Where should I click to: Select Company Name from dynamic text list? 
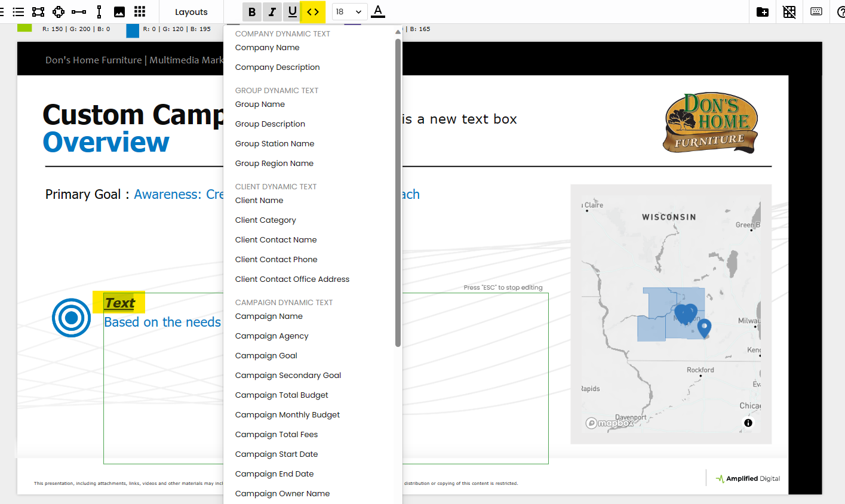click(x=268, y=48)
